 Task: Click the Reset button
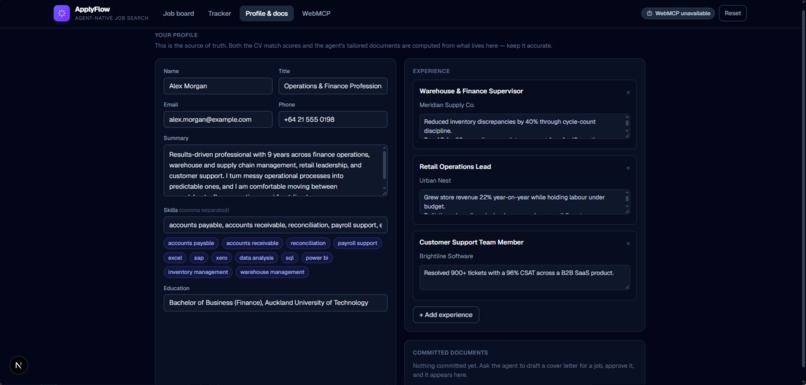[x=732, y=13]
